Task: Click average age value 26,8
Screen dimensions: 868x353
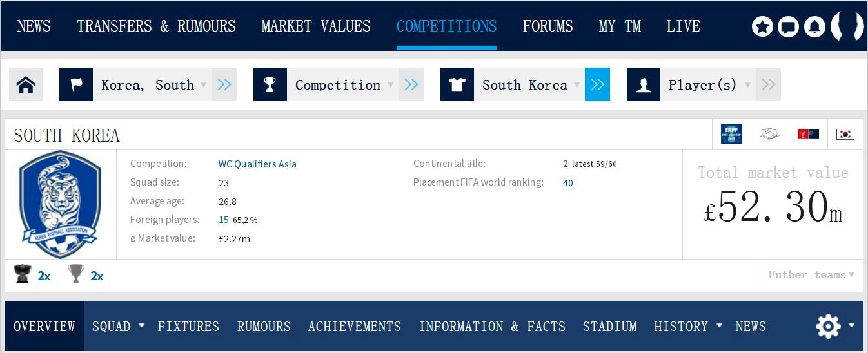Action: tap(227, 201)
